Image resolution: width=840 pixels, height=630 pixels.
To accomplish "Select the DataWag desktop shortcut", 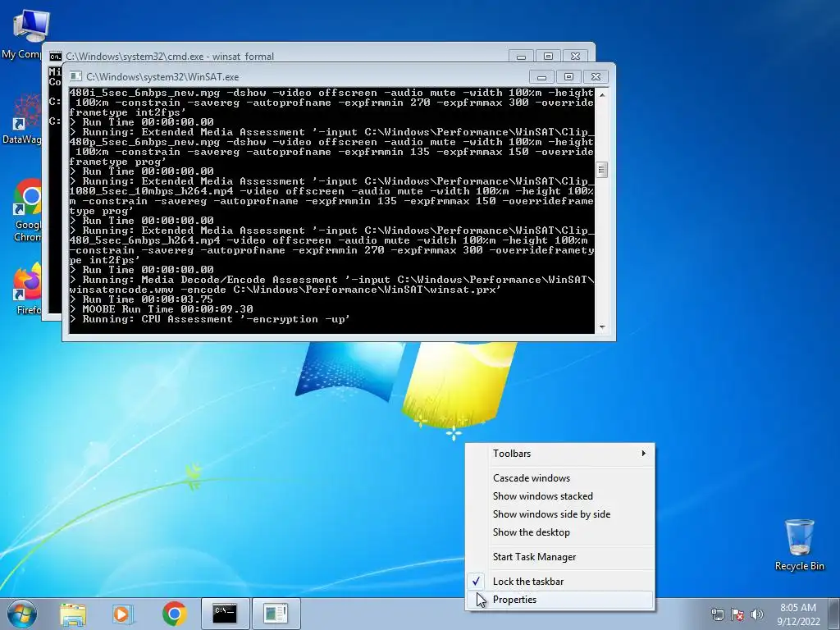I will pyautogui.click(x=22, y=119).
